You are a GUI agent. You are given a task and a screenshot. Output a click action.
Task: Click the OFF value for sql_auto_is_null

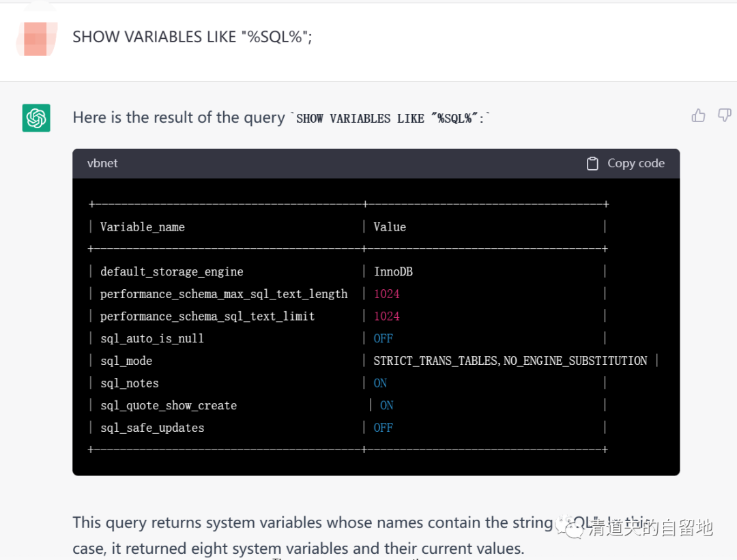tap(383, 338)
